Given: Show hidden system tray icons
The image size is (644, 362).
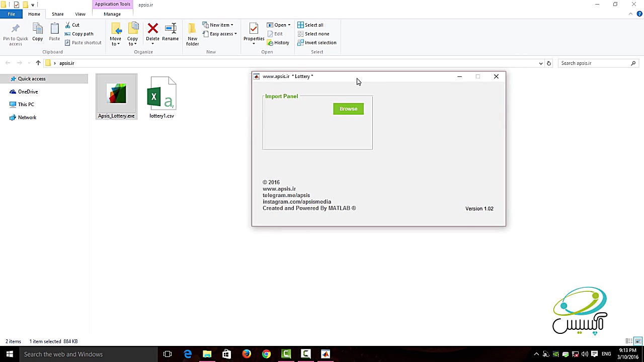Looking at the screenshot, I should tap(536, 354).
